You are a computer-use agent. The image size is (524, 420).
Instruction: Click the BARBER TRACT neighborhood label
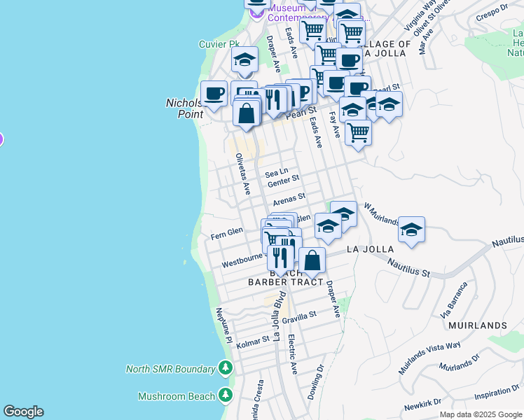pyautogui.click(x=286, y=282)
